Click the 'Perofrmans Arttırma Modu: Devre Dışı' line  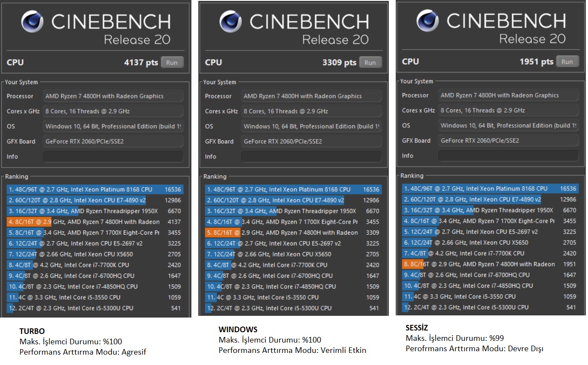tap(475, 349)
